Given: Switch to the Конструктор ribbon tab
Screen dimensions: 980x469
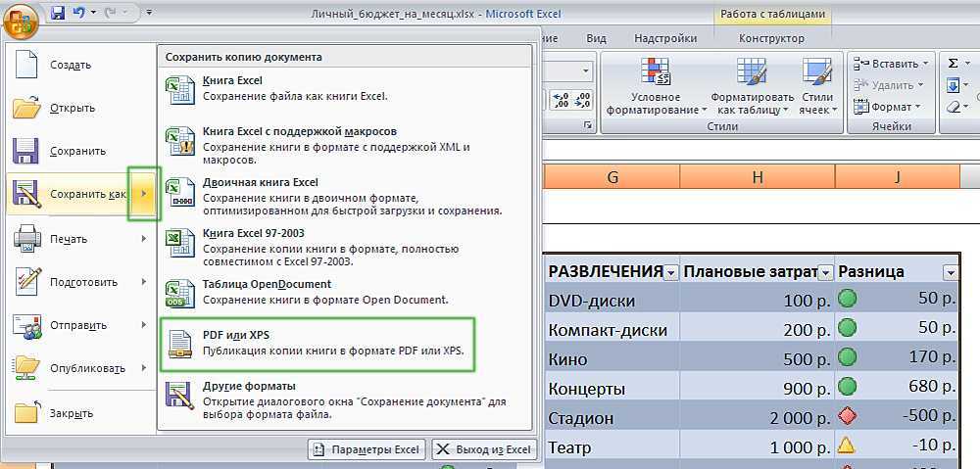Looking at the screenshot, I should [x=771, y=38].
